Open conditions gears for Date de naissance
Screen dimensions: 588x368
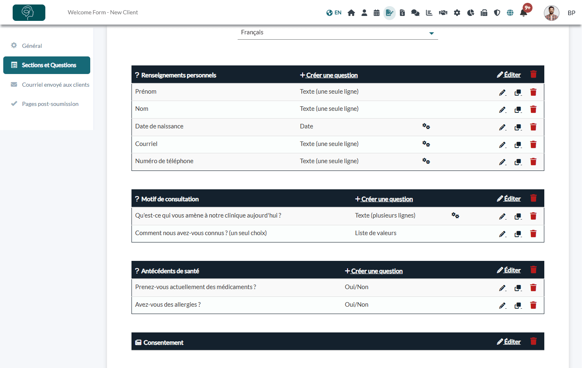point(426,126)
